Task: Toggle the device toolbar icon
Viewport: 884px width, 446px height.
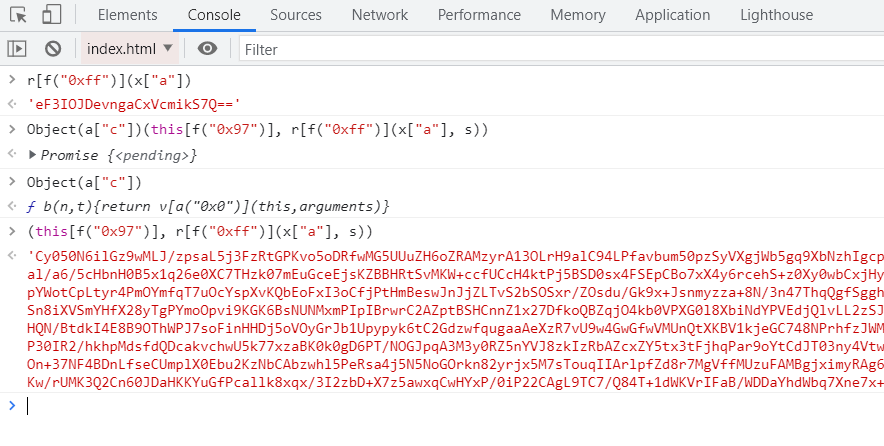Action: 52,15
